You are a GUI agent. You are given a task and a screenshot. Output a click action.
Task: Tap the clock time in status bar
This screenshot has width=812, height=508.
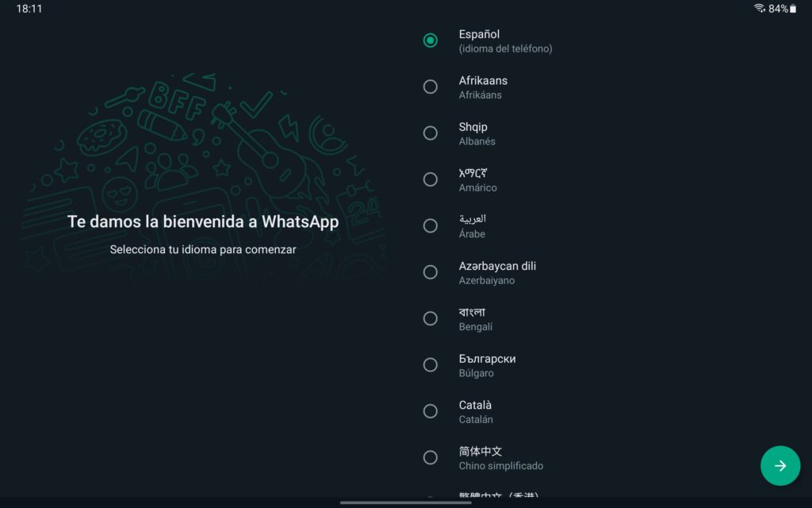pyautogui.click(x=29, y=9)
